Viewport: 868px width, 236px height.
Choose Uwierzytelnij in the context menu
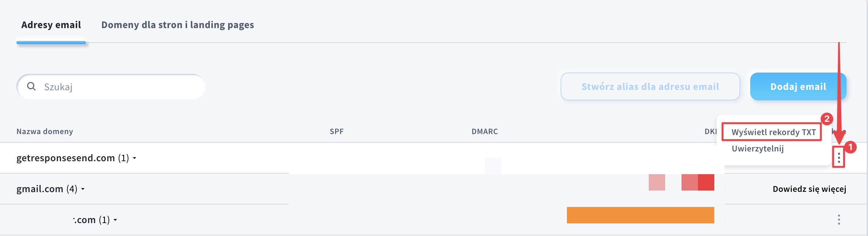click(757, 149)
